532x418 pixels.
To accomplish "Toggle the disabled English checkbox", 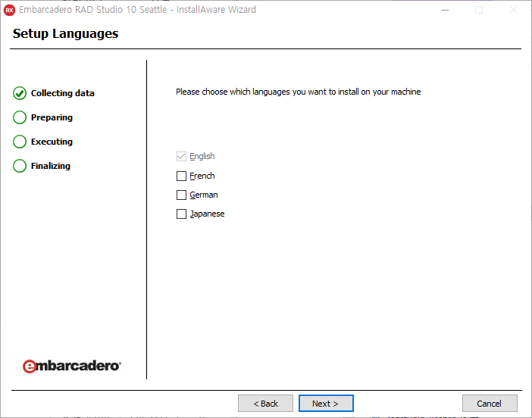I will tap(181, 156).
